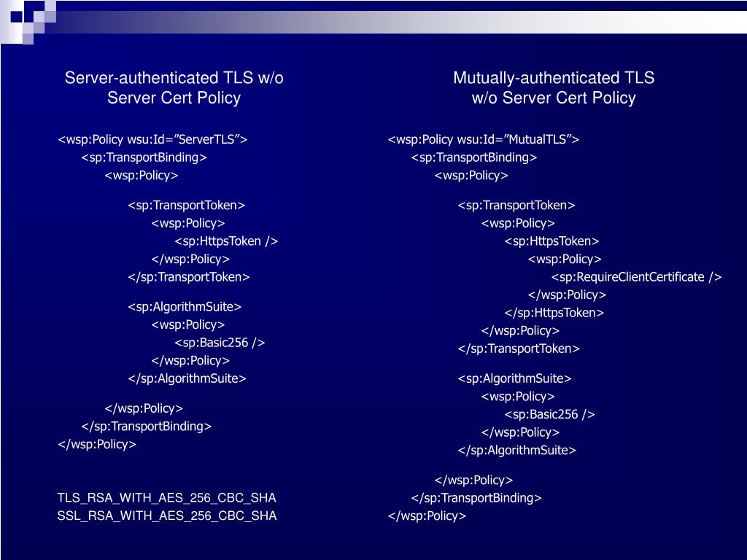Click the closing </sp:HttpsToken> tag
This screenshot has width=747, height=560.
click(x=554, y=313)
